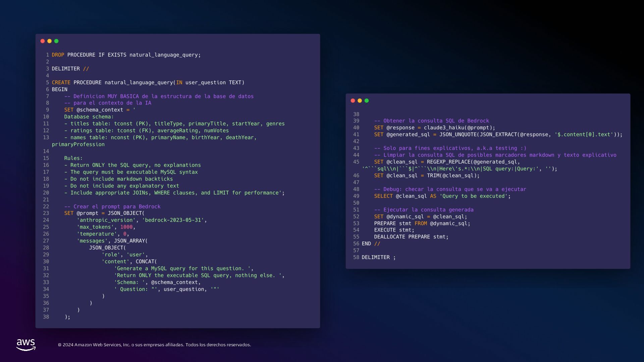Viewport: 644px width, 362px height.
Task: Click the Amazon Web Services copyright text
Action: (154, 345)
